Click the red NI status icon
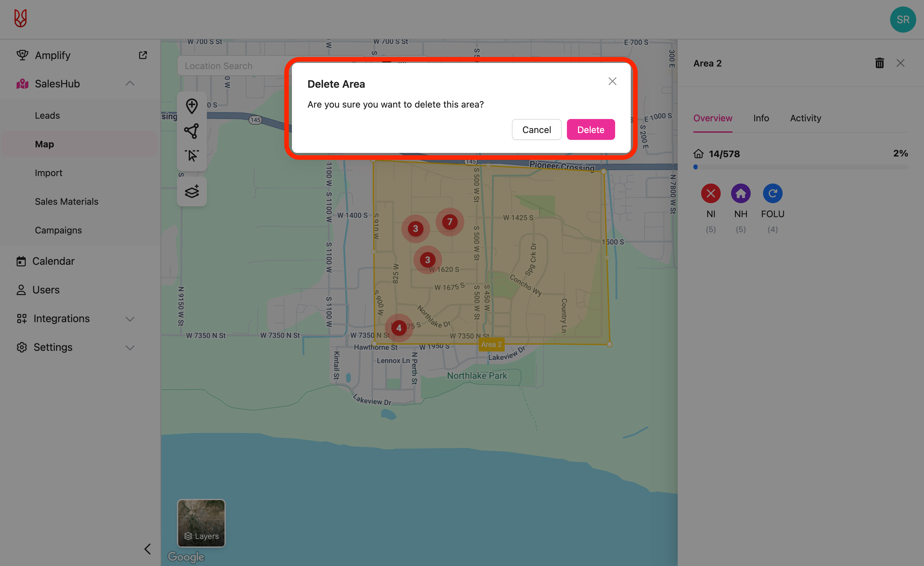This screenshot has height=566, width=924. click(711, 194)
